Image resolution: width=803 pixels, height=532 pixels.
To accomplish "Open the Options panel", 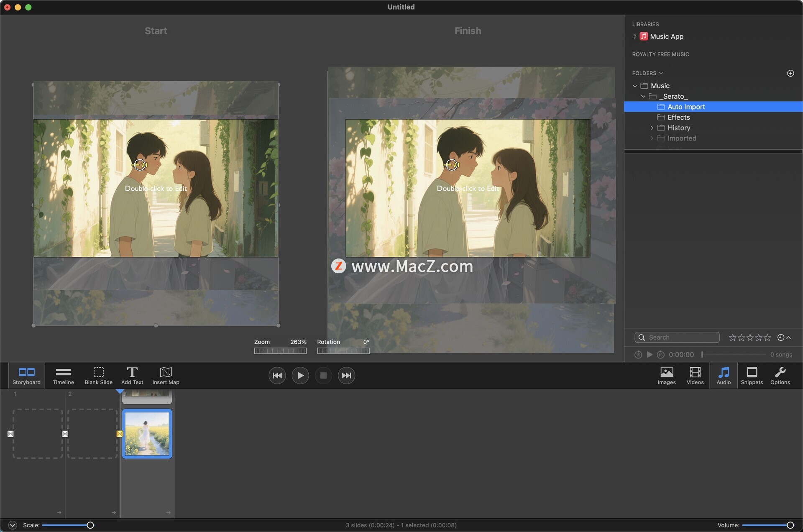I will point(780,376).
